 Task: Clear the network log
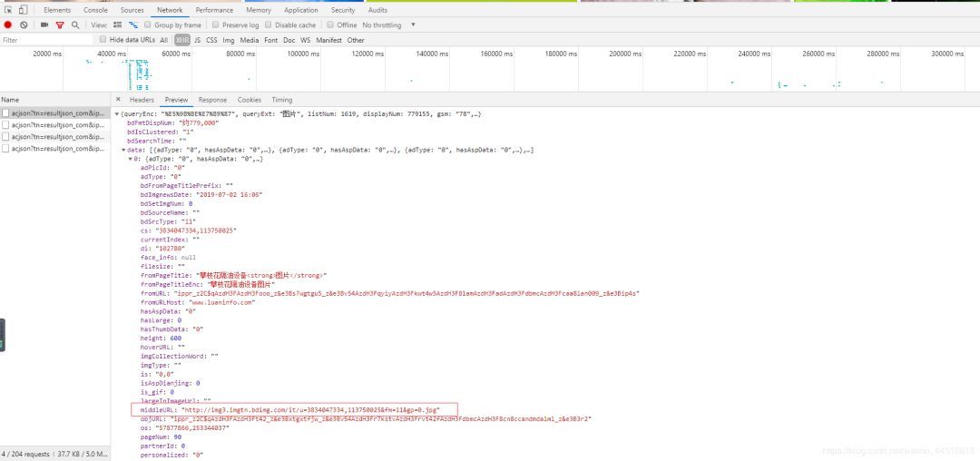[x=24, y=25]
